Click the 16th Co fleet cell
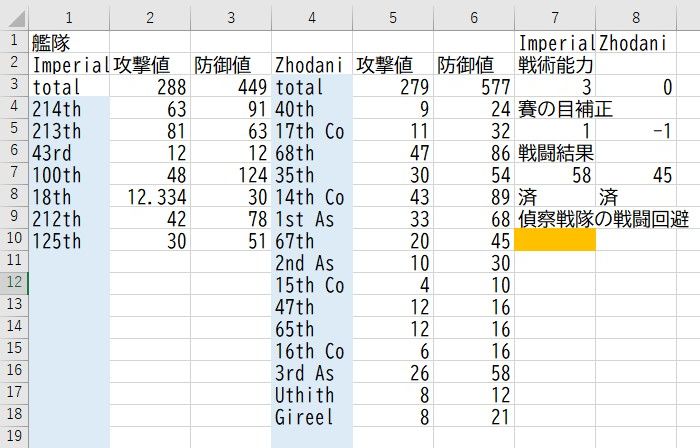This screenshot has height=448, width=700. click(312, 350)
